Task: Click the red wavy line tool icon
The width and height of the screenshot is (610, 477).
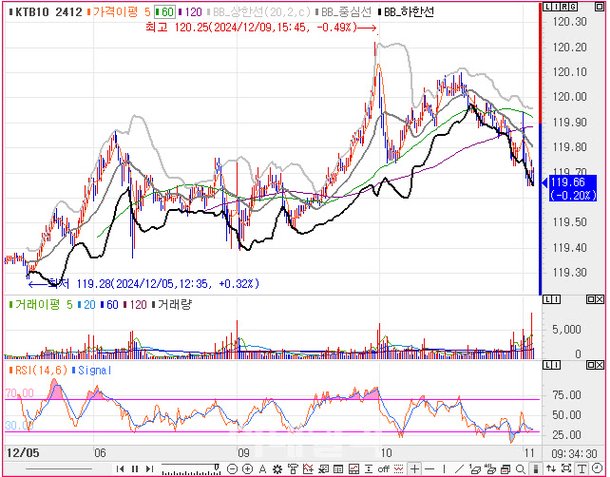Action: click(398, 469)
